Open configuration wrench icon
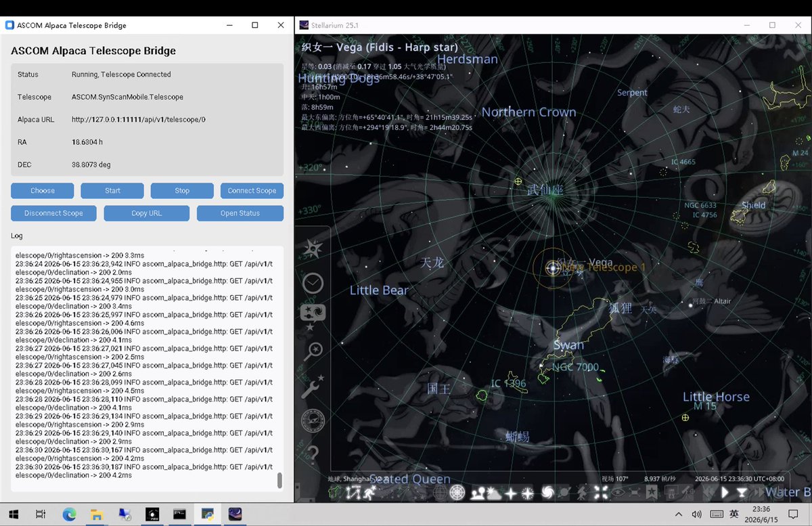Screen dimensions: 812x526 tap(313, 387)
